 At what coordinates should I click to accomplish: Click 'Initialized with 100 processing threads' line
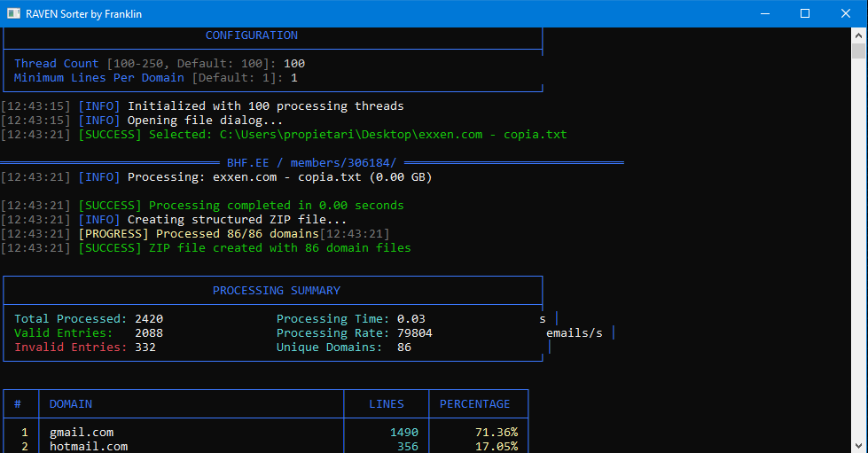266,106
